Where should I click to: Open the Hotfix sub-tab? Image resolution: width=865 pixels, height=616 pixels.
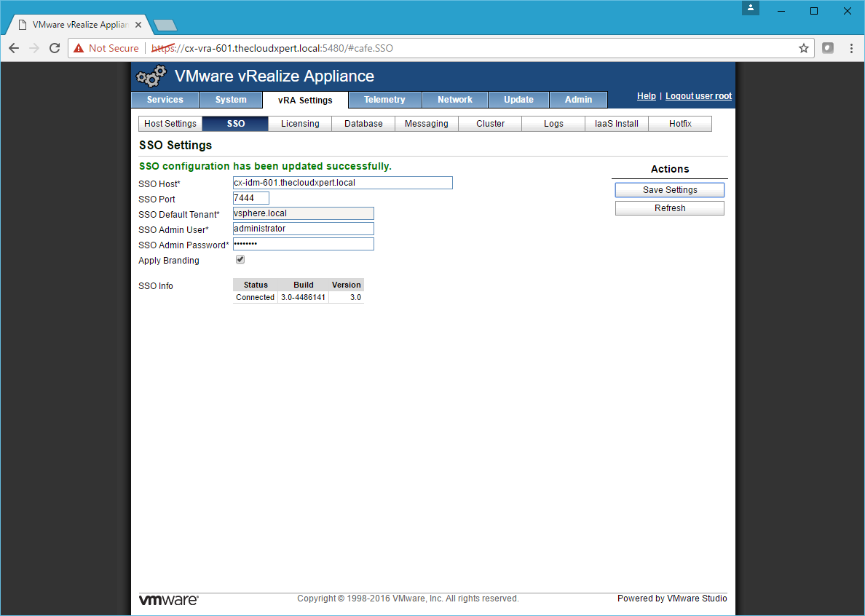(x=680, y=124)
